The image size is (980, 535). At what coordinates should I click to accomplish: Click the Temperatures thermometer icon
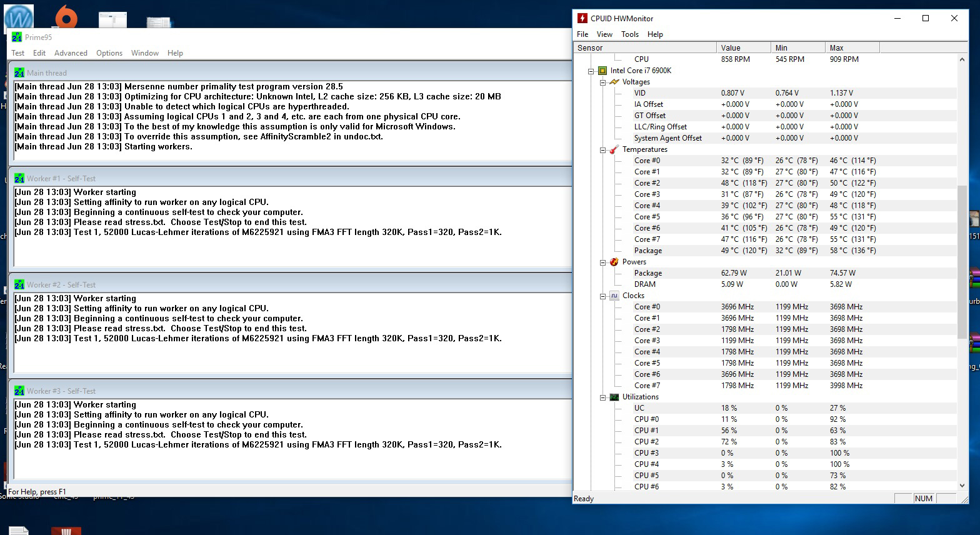[614, 149]
